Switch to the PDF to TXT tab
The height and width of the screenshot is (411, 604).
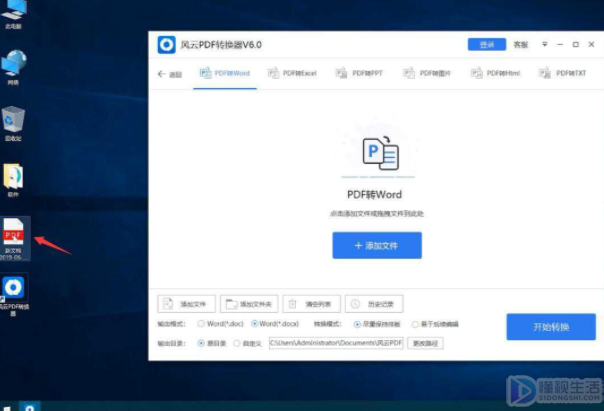(562, 73)
